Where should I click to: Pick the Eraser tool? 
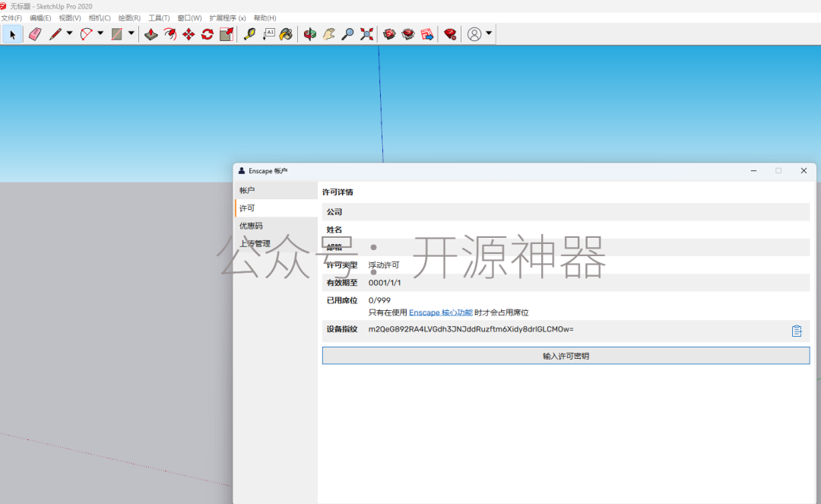click(35, 34)
